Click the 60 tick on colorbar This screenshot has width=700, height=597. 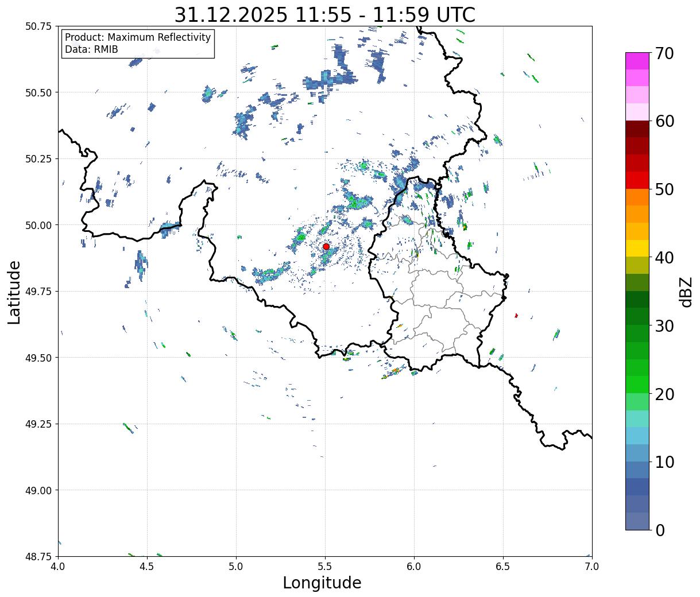[x=664, y=121]
